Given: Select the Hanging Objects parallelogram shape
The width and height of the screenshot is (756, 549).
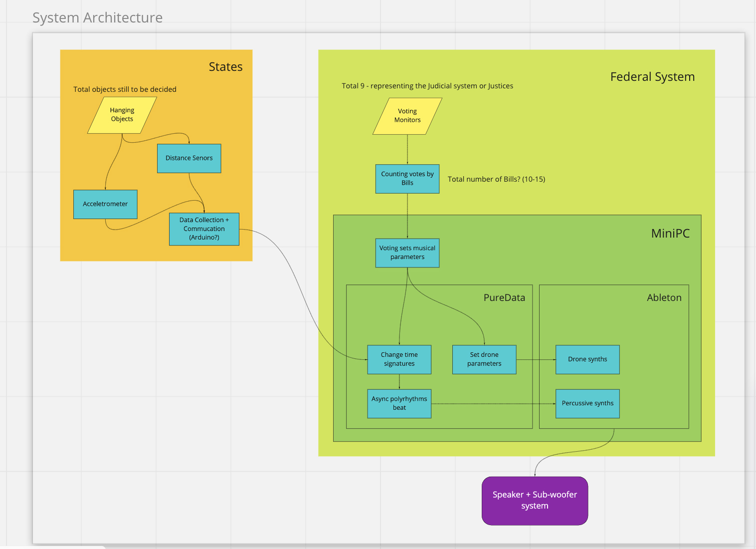Looking at the screenshot, I should click(122, 115).
